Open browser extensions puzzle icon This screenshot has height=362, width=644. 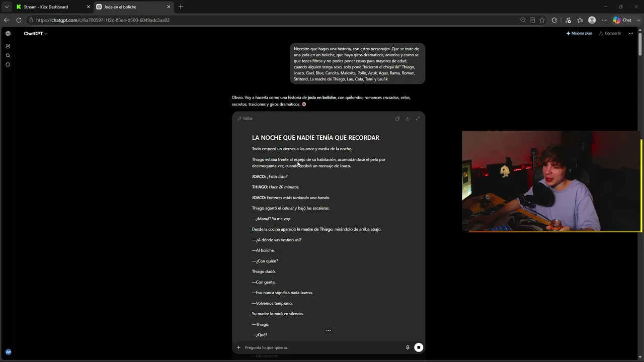click(554, 20)
